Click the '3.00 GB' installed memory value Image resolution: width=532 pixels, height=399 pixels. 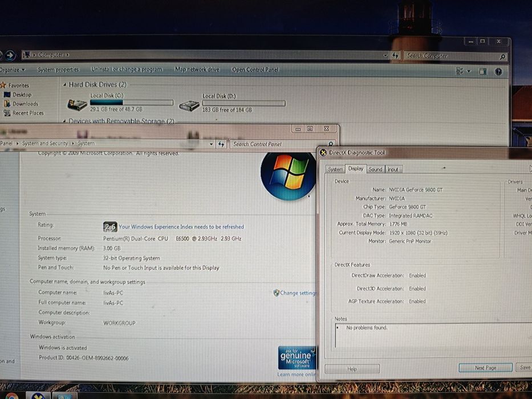click(x=112, y=249)
